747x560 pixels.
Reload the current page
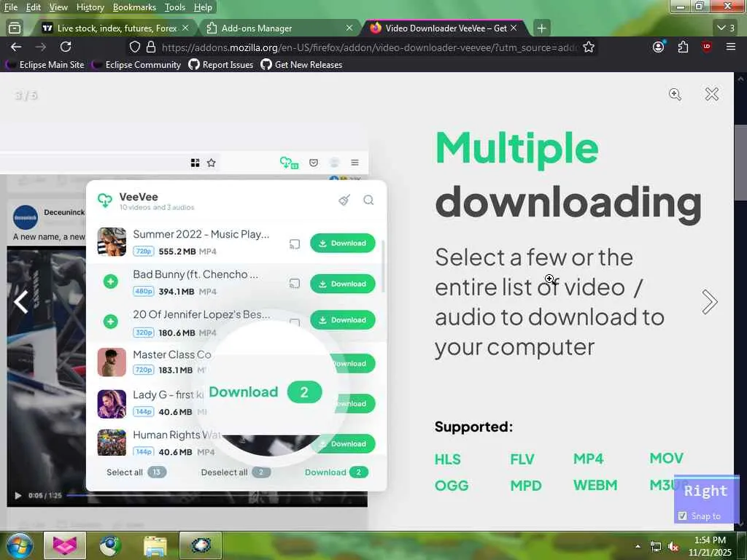(66, 47)
